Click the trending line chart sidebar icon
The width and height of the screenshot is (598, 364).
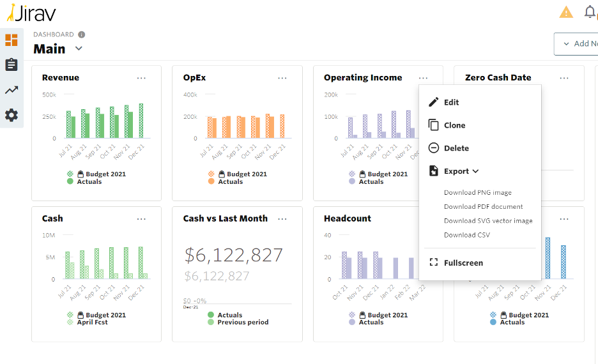[x=11, y=90]
